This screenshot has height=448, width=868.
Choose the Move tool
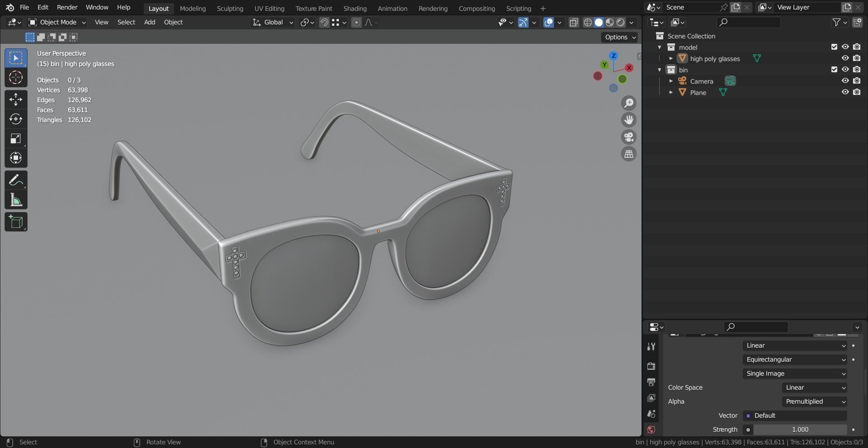16,99
